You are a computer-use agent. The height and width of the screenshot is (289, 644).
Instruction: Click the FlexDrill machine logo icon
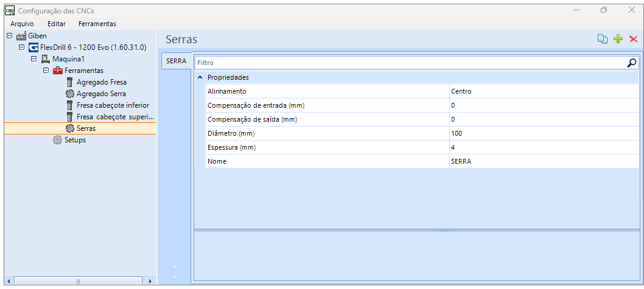click(33, 47)
